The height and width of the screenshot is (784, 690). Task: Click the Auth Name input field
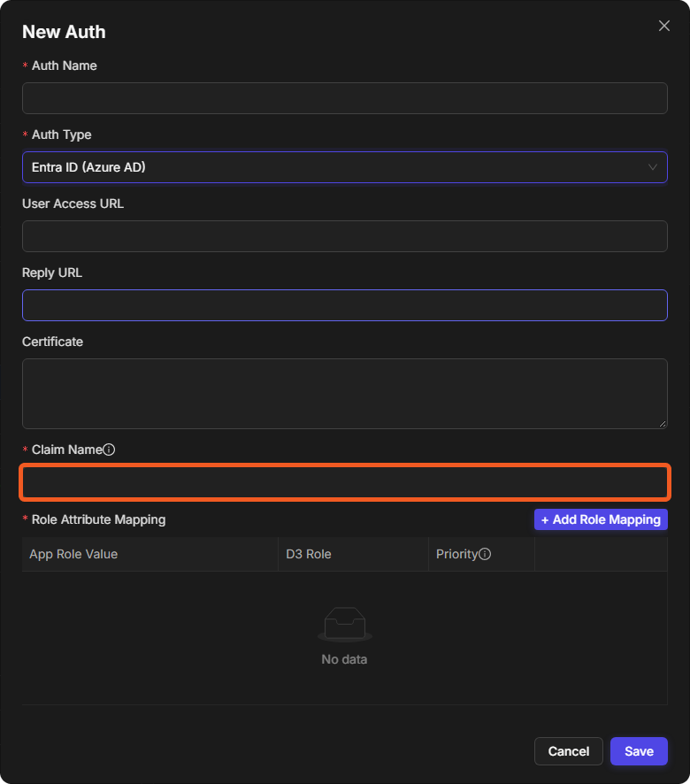tap(345, 98)
